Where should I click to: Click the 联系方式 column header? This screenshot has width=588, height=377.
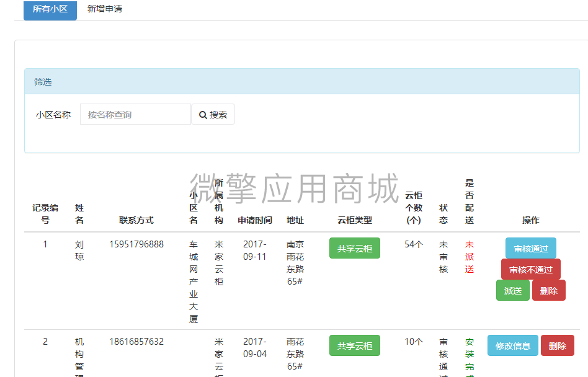point(136,220)
